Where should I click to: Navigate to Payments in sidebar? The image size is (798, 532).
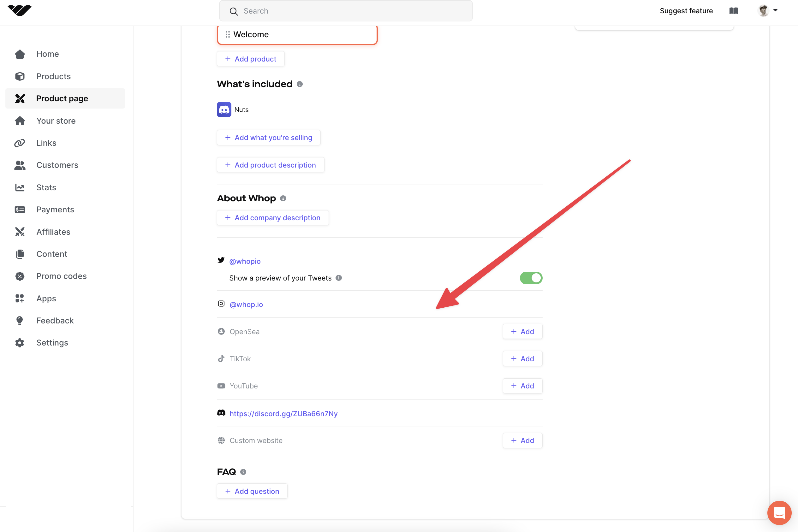(55, 210)
